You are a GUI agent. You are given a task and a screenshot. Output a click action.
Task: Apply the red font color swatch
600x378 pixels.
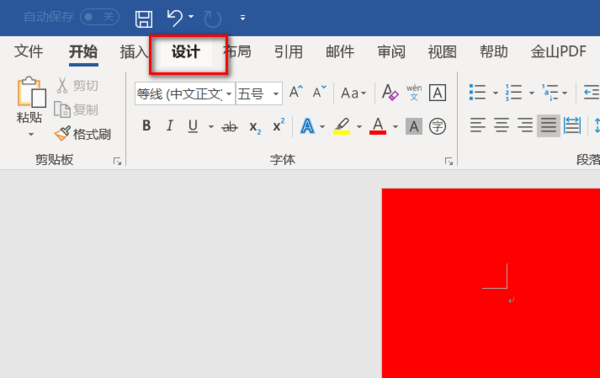click(x=378, y=126)
